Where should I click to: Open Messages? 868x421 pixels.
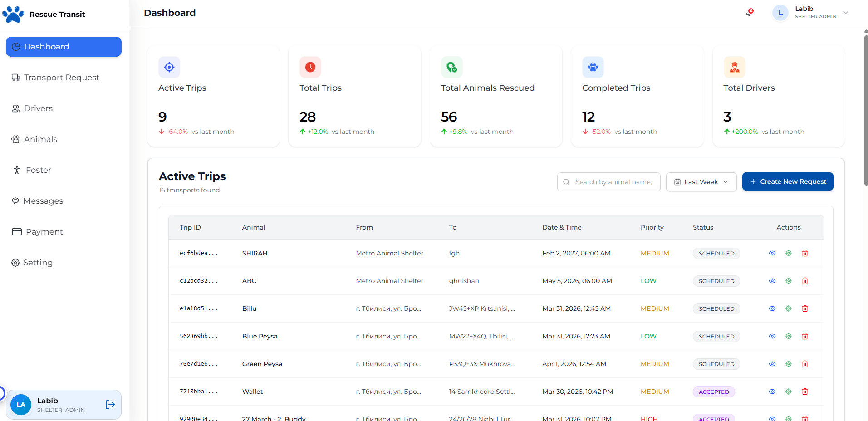point(64,201)
